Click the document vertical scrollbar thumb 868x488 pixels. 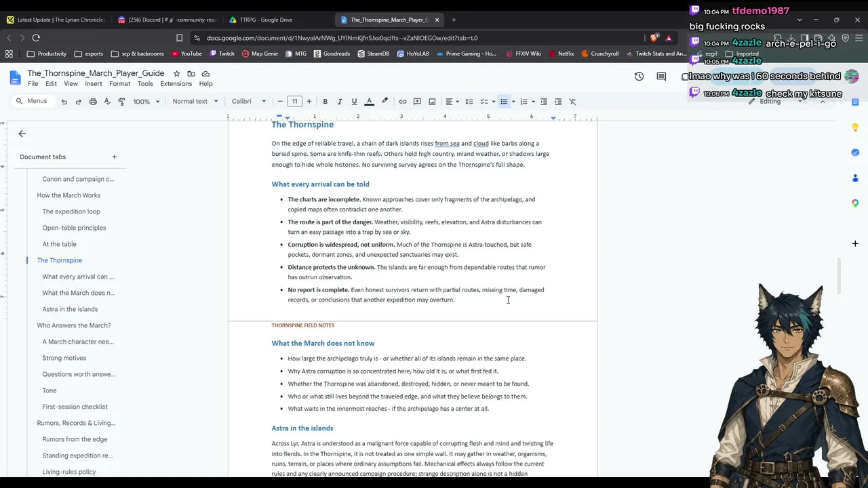[839, 276]
